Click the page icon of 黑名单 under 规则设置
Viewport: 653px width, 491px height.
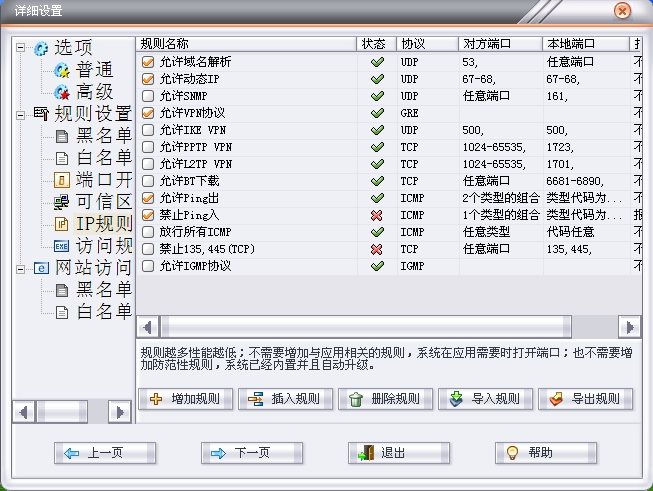(x=62, y=136)
